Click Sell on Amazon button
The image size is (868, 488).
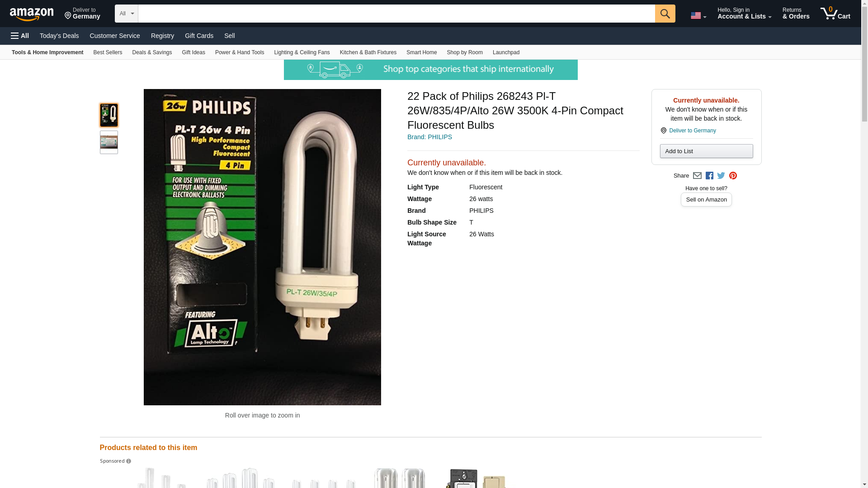click(706, 200)
